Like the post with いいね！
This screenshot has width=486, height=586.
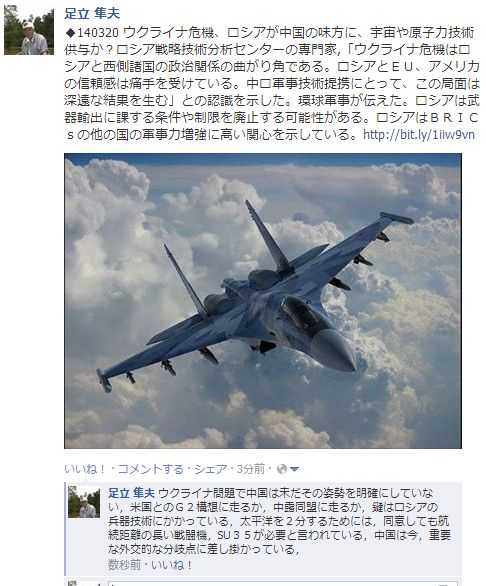click(x=85, y=469)
